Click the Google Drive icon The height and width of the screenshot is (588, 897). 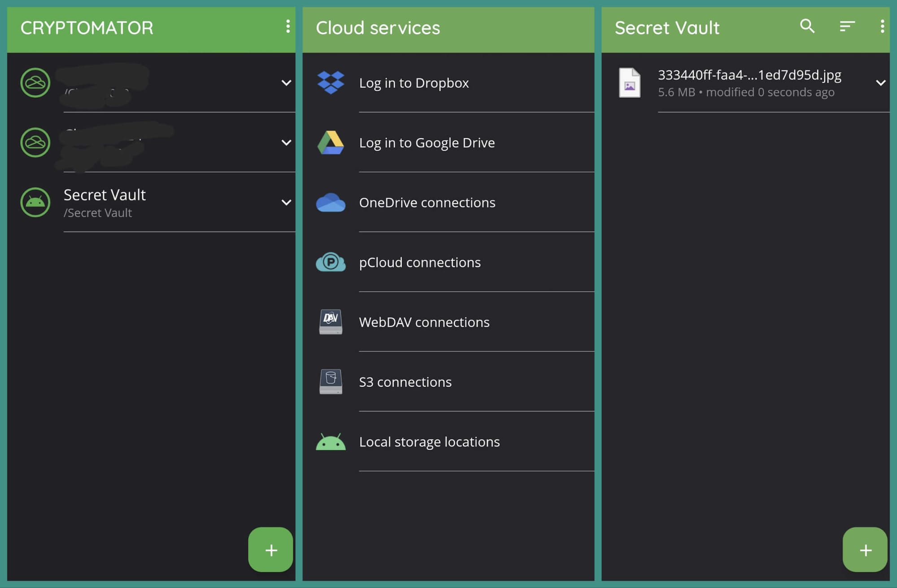click(x=331, y=143)
